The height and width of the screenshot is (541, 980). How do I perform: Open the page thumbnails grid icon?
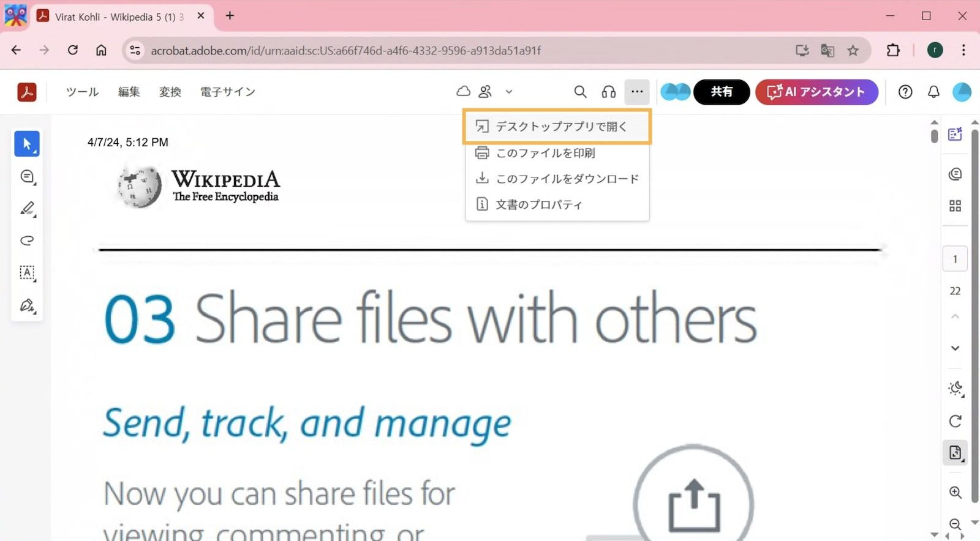955,206
